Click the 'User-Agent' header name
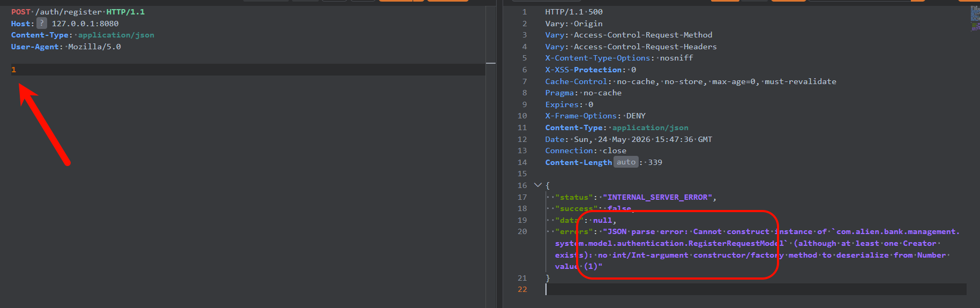This screenshot has height=308, width=980. coord(35,47)
